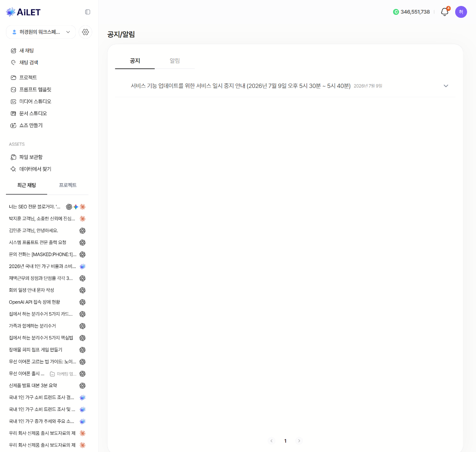
Task: Click the AiLET logo
Action: tap(23, 12)
